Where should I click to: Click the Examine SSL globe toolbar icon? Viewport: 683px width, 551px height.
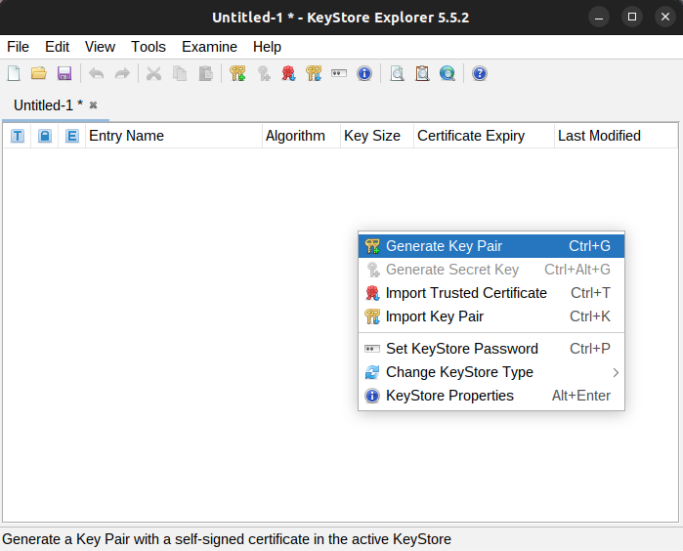[447, 73]
